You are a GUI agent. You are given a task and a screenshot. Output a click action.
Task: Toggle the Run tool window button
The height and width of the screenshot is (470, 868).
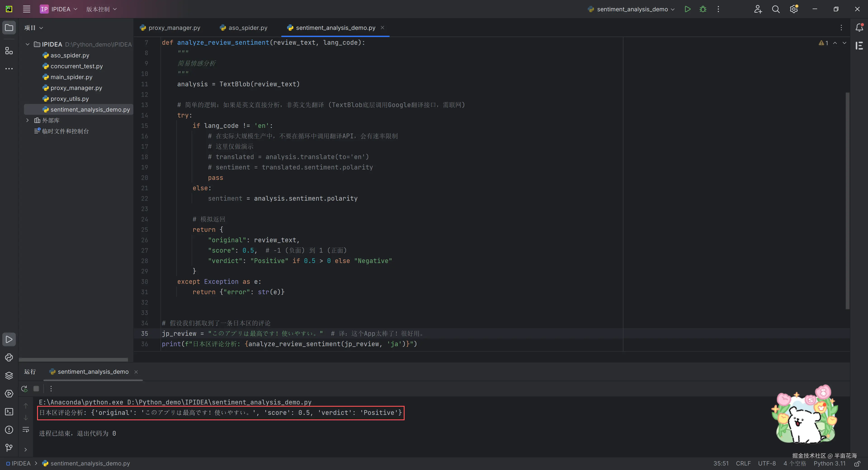click(x=9, y=339)
